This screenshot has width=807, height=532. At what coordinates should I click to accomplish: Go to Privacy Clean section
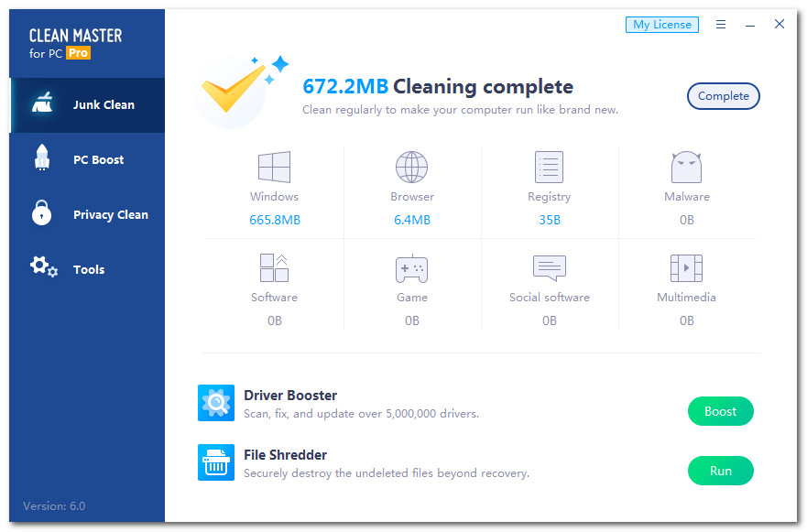click(x=88, y=215)
